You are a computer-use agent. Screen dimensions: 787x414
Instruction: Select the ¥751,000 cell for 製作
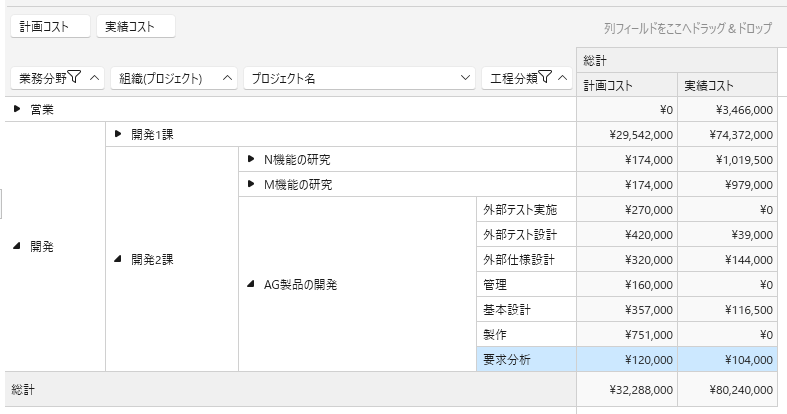(x=627, y=334)
